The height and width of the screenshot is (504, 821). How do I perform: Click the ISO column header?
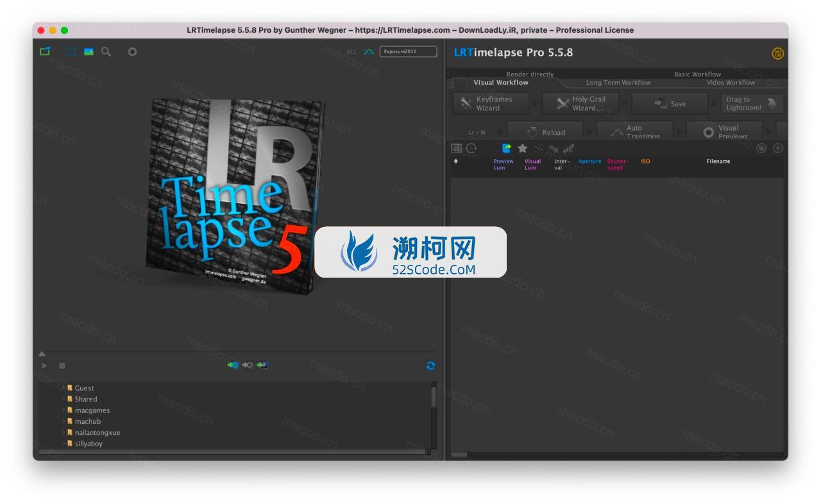tap(645, 162)
